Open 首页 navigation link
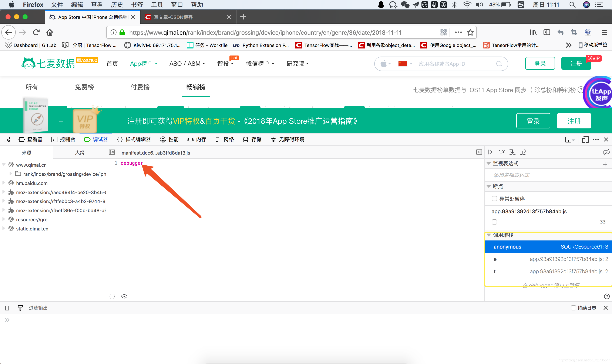Viewport: 612px width, 364px height. pyautogui.click(x=112, y=64)
